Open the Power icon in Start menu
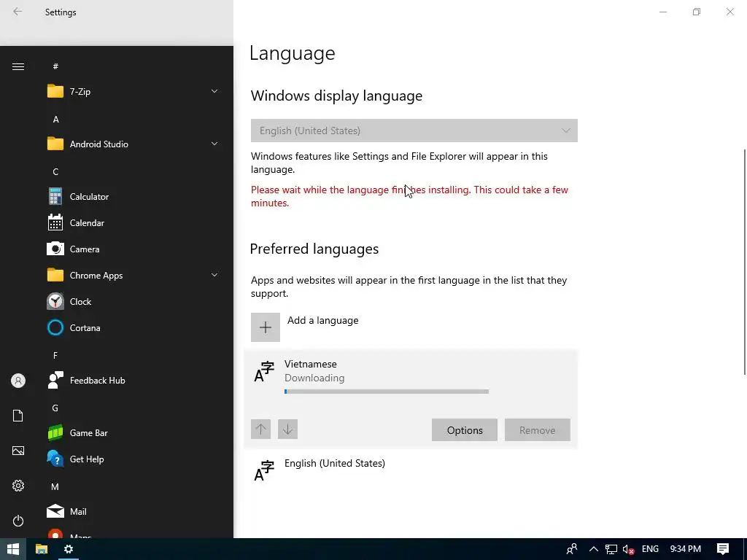 pyautogui.click(x=18, y=521)
